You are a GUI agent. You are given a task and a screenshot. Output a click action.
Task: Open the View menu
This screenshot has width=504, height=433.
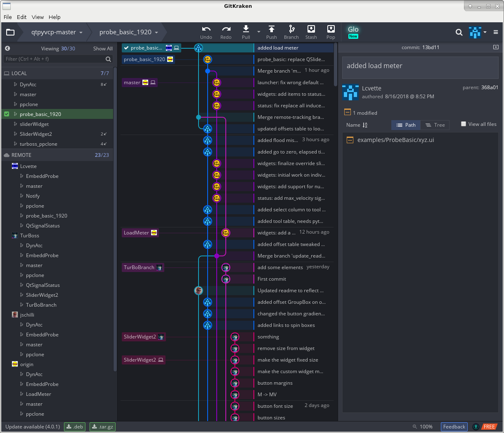tap(38, 17)
